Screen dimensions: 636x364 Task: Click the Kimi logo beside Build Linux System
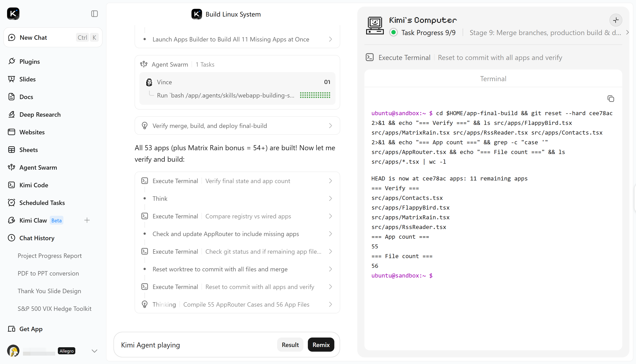pyautogui.click(x=197, y=14)
